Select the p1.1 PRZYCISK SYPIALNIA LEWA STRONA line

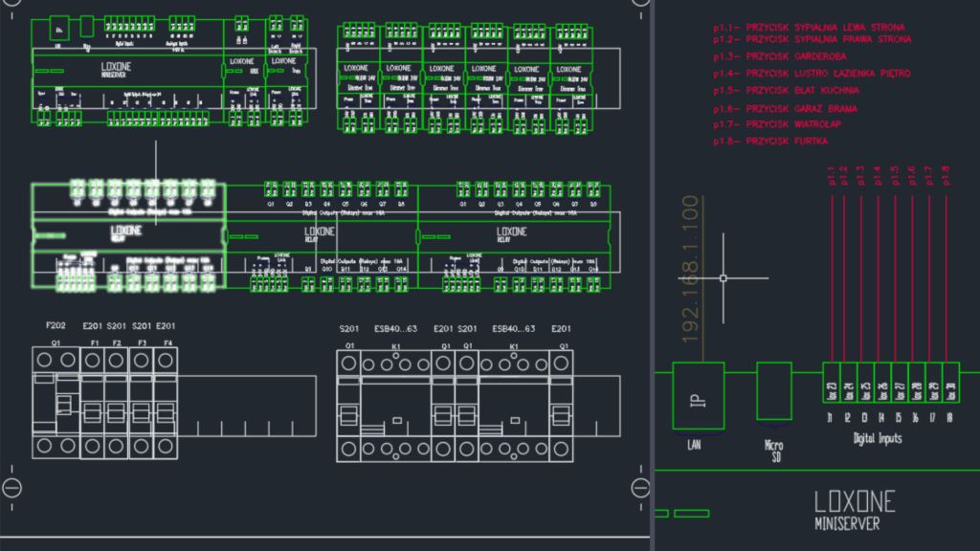[x=809, y=28]
